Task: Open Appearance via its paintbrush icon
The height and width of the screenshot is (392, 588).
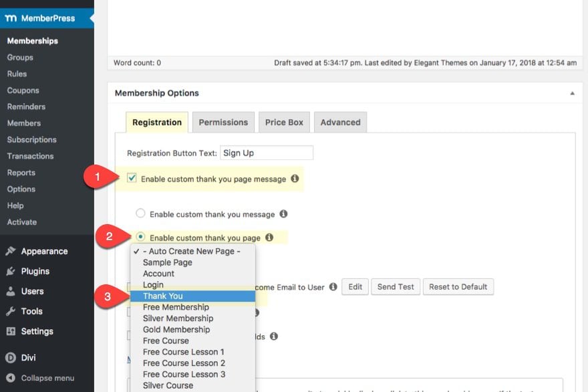Action: pos(11,252)
